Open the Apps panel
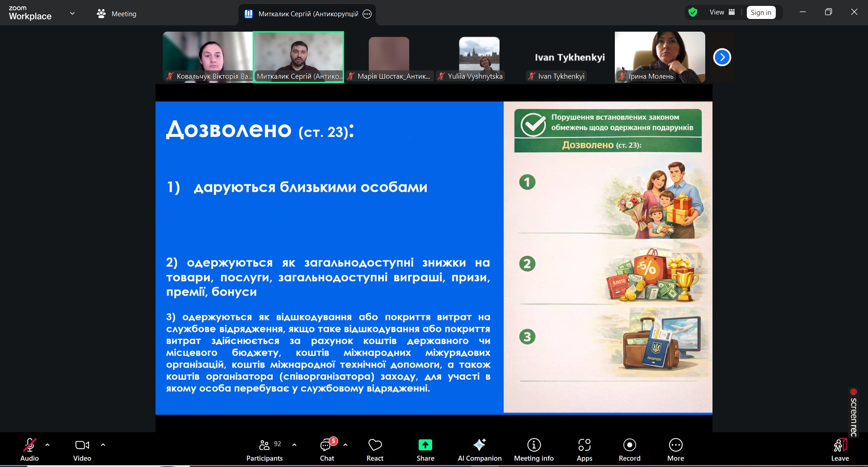The image size is (868, 467). [584, 450]
